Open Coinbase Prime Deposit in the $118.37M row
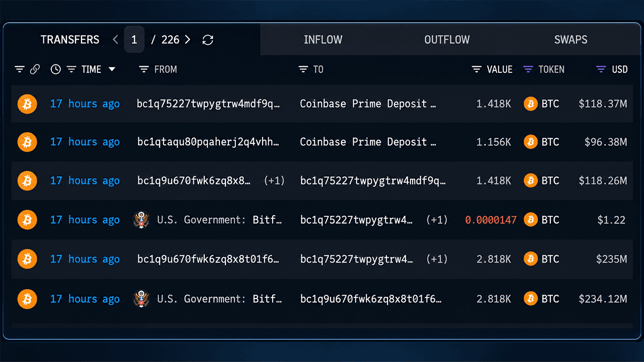Viewport: 644px width, 362px height. point(368,104)
